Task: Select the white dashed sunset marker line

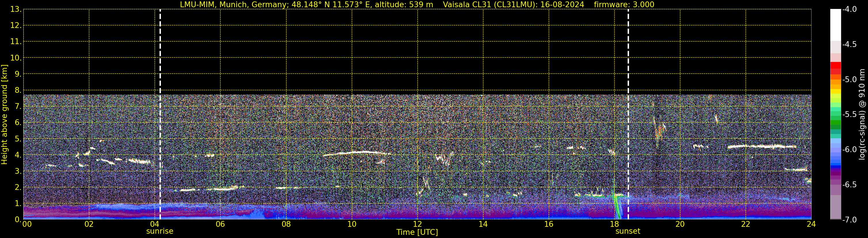Action: 628,114
